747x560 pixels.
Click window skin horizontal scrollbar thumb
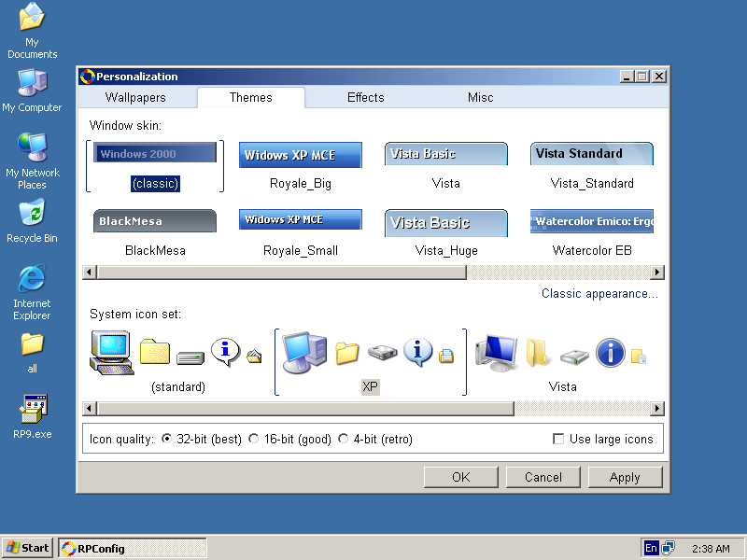(282, 273)
